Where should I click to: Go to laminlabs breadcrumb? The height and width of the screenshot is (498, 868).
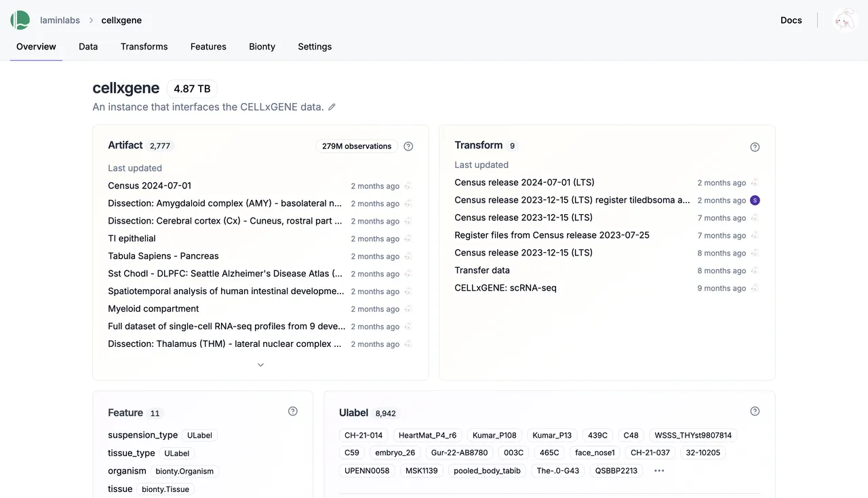(x=60, y=20)
